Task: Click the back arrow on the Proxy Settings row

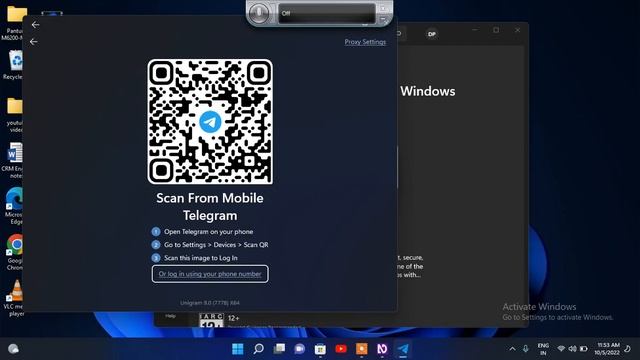Action: pyautogui.click(x=33, y=42)
